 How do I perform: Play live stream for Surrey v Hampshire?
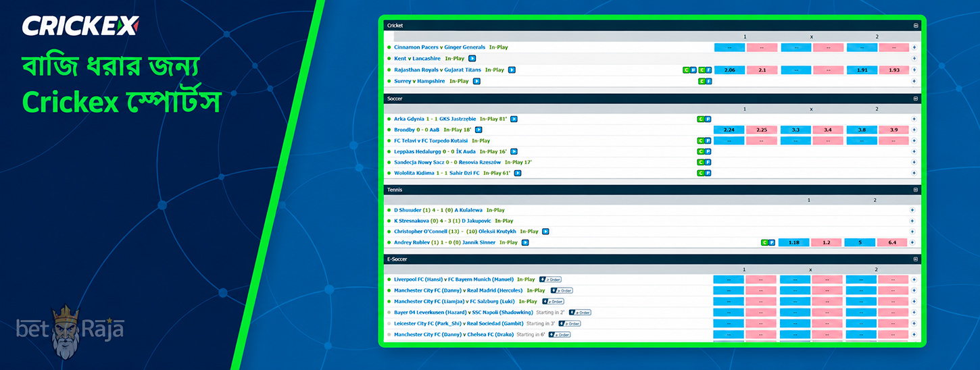[476, 81]
